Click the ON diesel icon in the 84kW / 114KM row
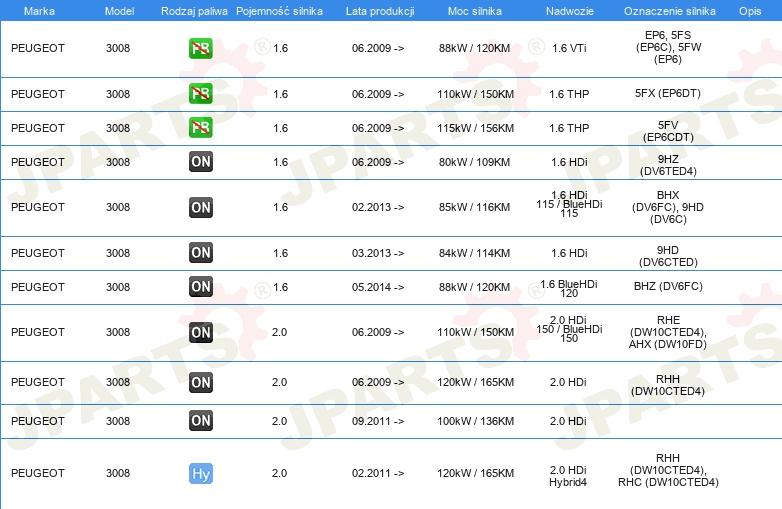The width and height of the screenshot is (782, 509). tap(201, 252)
